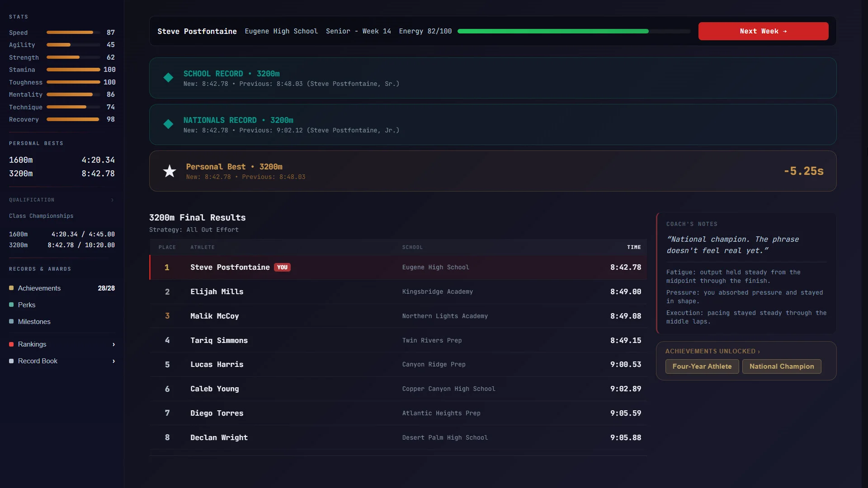
Task: Click the -5.25s improvement value
Action: point(803,171)
